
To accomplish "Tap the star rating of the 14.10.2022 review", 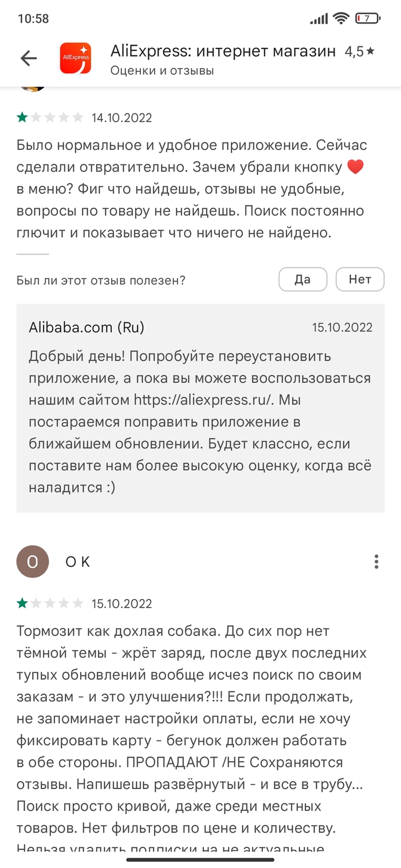I will click(50, 118).
